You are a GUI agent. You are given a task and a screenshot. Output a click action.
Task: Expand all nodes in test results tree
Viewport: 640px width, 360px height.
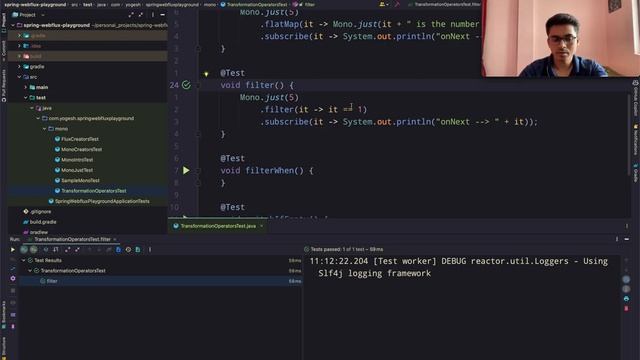pos(67,249)
